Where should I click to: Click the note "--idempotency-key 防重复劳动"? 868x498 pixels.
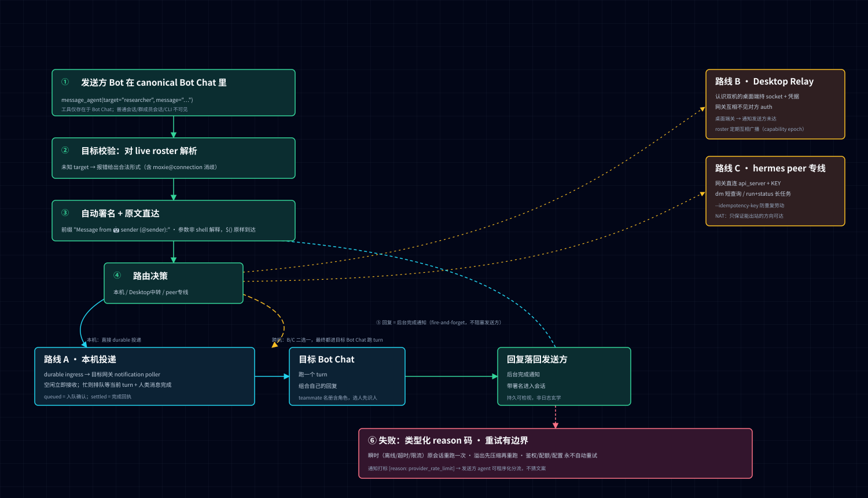(x=750, y=206)
